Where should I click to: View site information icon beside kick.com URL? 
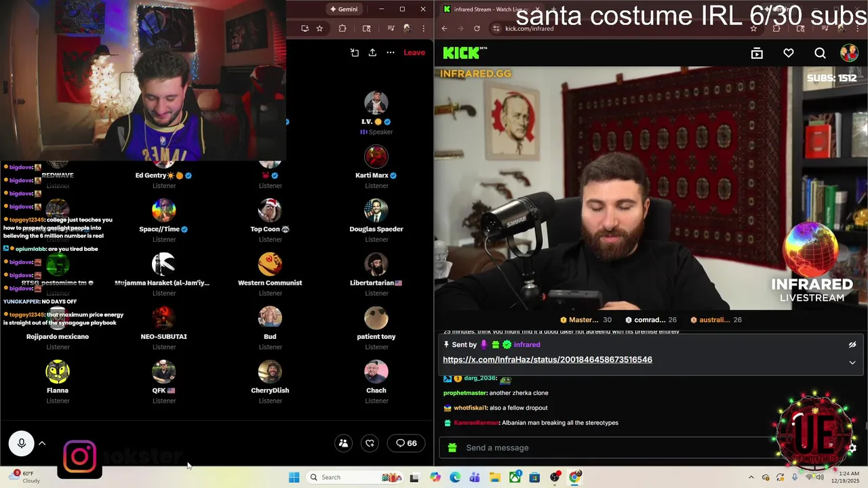click(496, 28)
